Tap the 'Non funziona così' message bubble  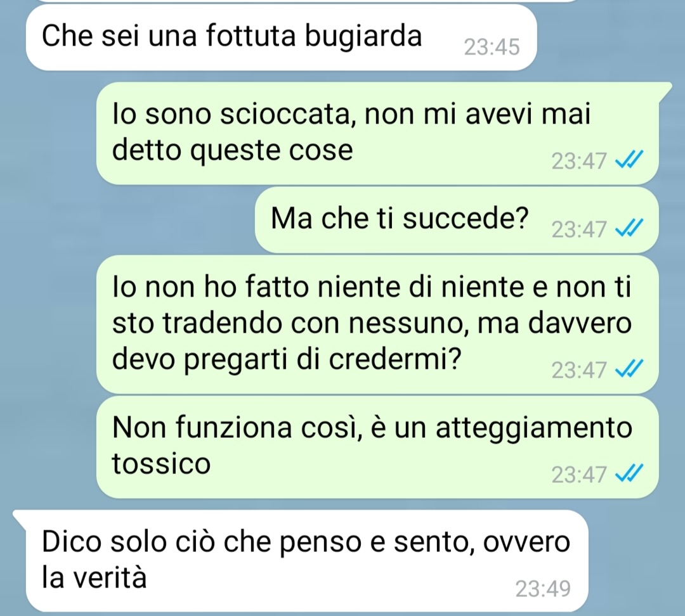[377, 447]
